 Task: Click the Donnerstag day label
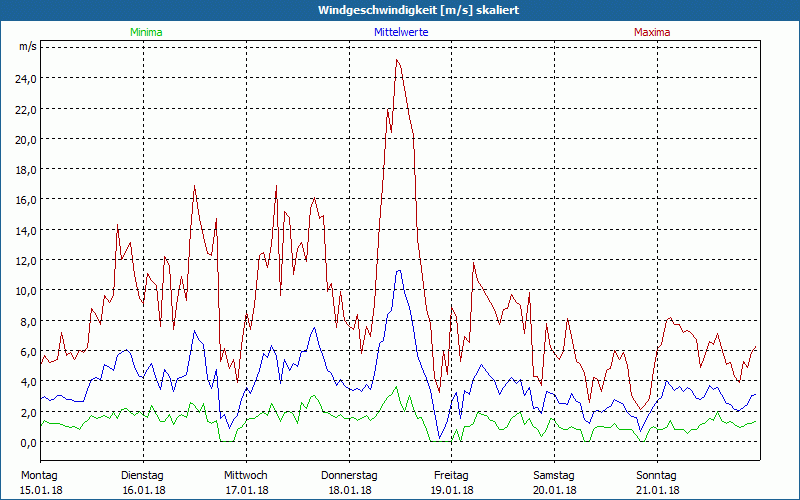point(349,476)
